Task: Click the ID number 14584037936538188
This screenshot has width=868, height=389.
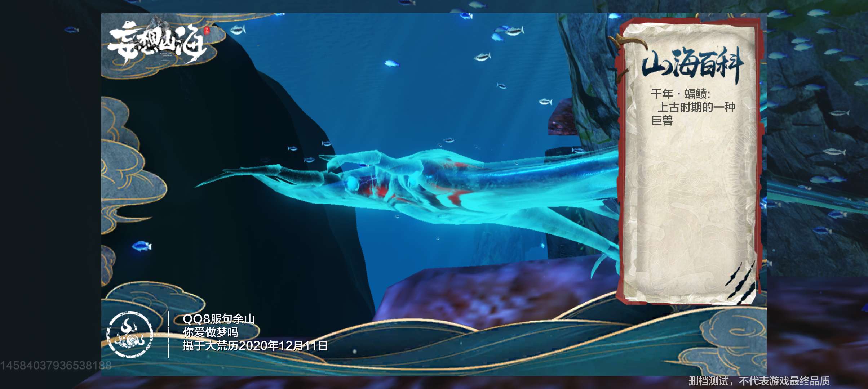Action: [56, 365]
